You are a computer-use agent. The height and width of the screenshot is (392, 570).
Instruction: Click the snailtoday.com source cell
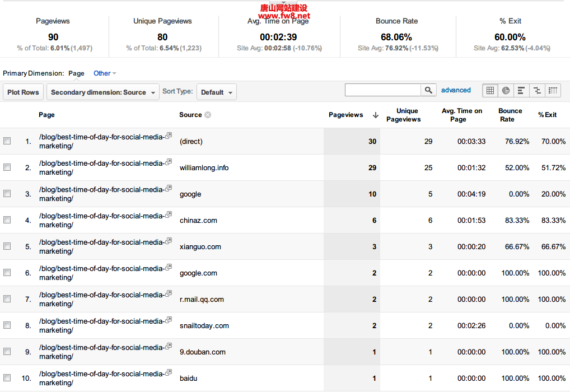[x=204, y=325]
